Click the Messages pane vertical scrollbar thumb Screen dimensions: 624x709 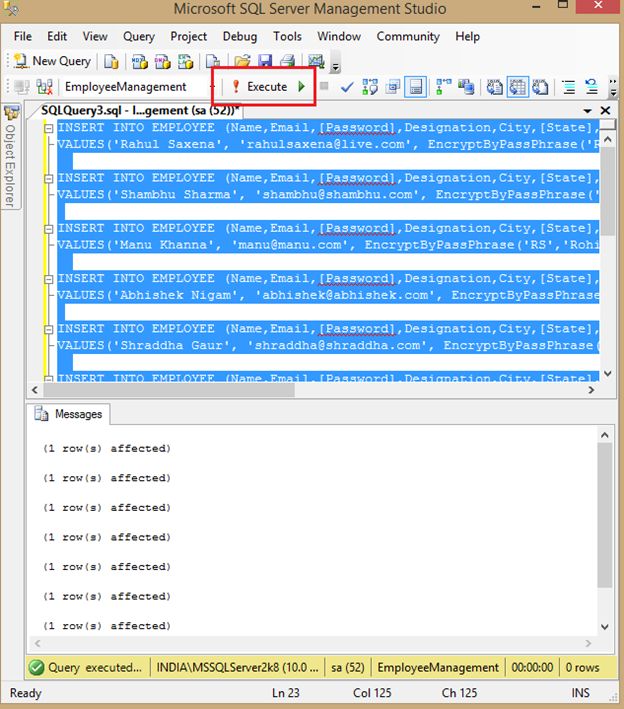(605, 515)
